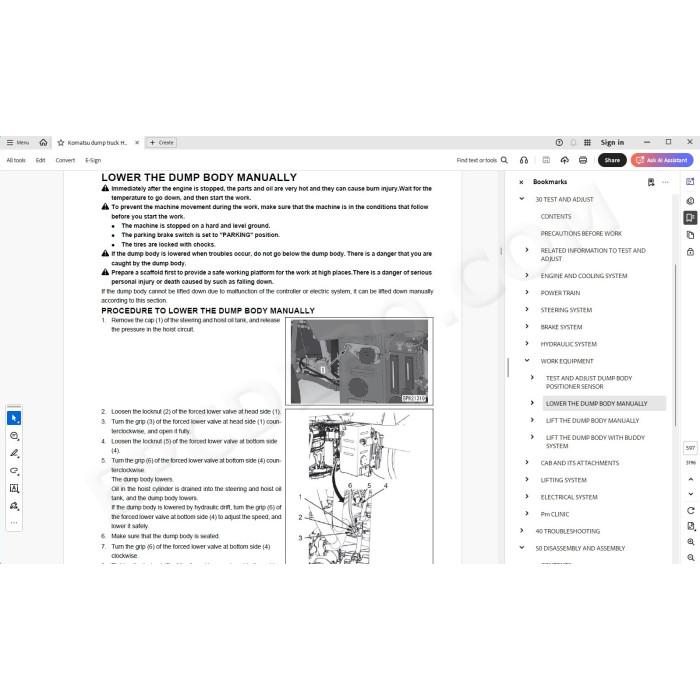Open the Menu hamburger button
This screenshot has height=700, width=700.
[x=18, y=142]
